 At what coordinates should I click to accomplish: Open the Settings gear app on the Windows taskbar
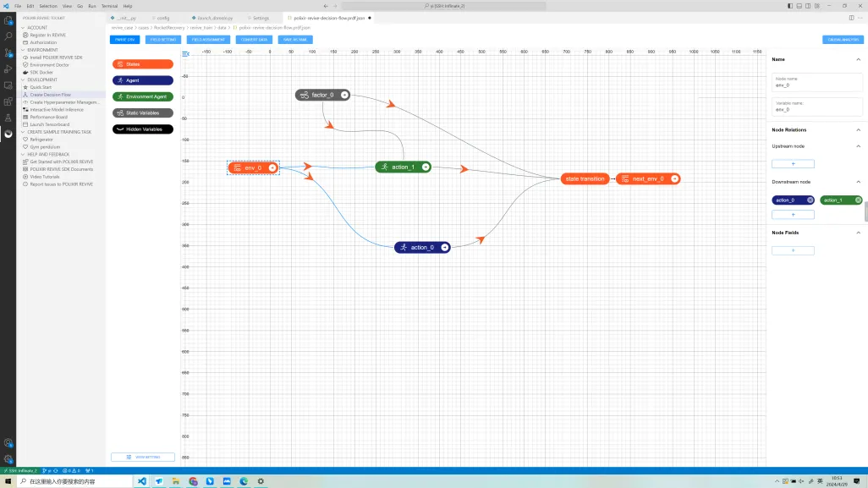[261, 481]
